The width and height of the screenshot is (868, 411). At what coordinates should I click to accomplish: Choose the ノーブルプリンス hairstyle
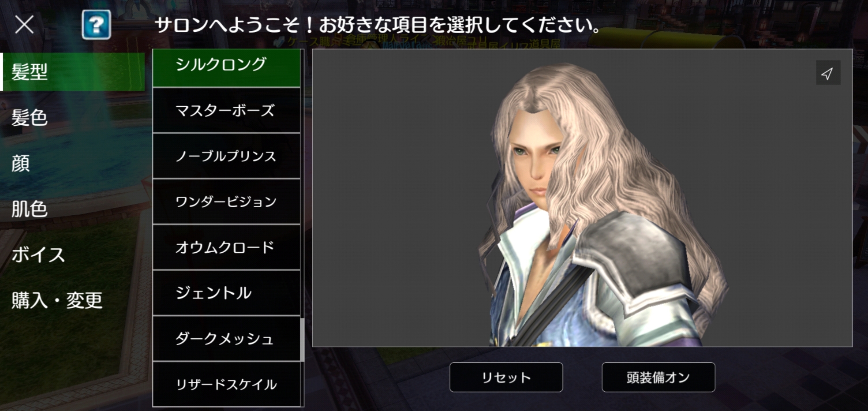[x=226, y=156]
